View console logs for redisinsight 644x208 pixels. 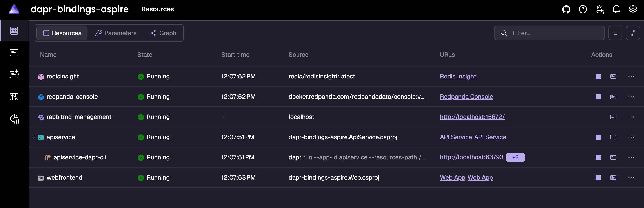click(x=613, y=77)
